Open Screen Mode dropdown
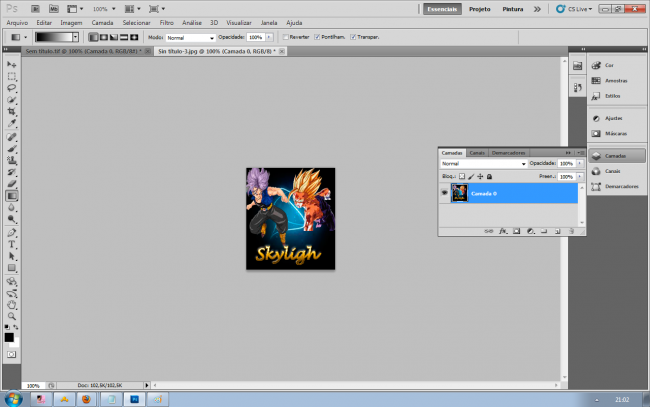This screenshot has height=407, width=650. tap(157, 9)
